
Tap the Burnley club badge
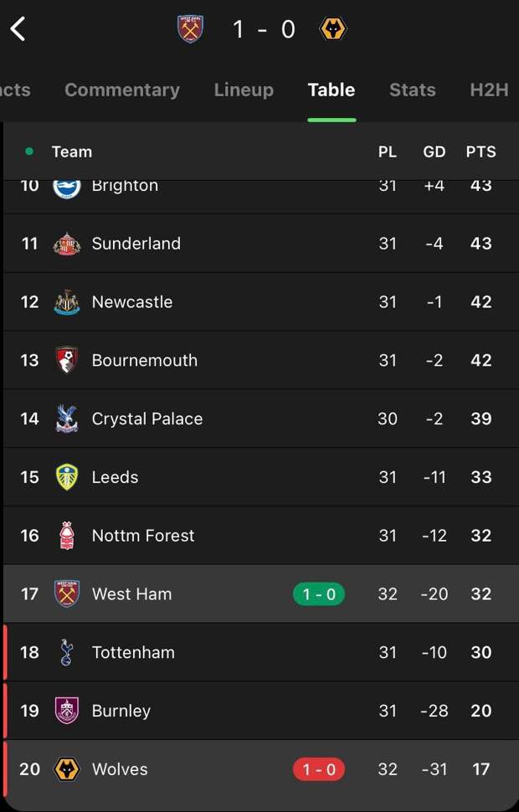[x=67, y=711]
